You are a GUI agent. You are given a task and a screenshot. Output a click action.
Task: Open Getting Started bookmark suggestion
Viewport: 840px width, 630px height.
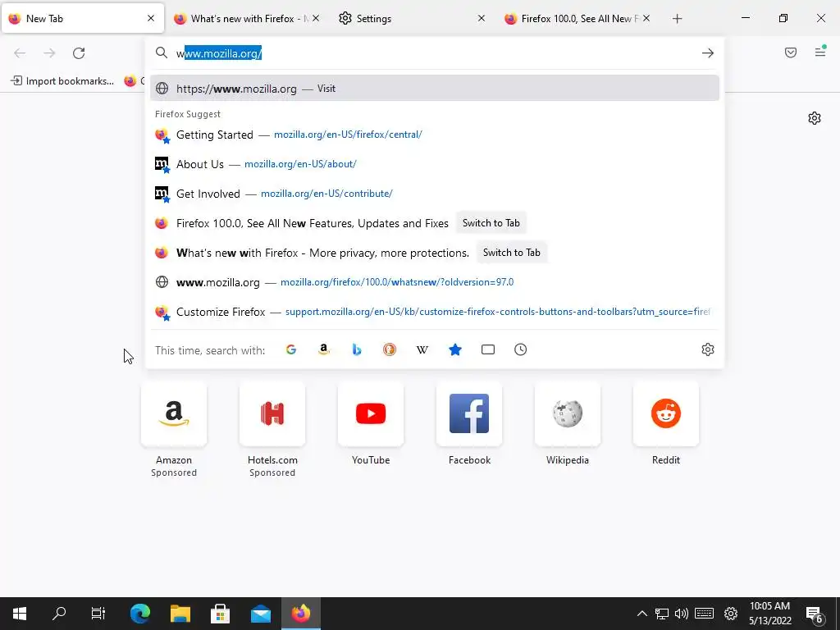435,135
